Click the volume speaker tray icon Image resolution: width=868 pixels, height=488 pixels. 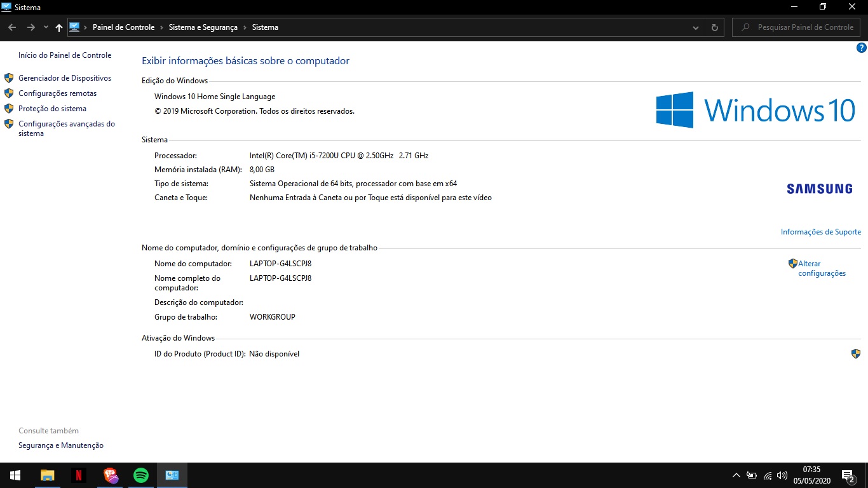coord(782,475)
